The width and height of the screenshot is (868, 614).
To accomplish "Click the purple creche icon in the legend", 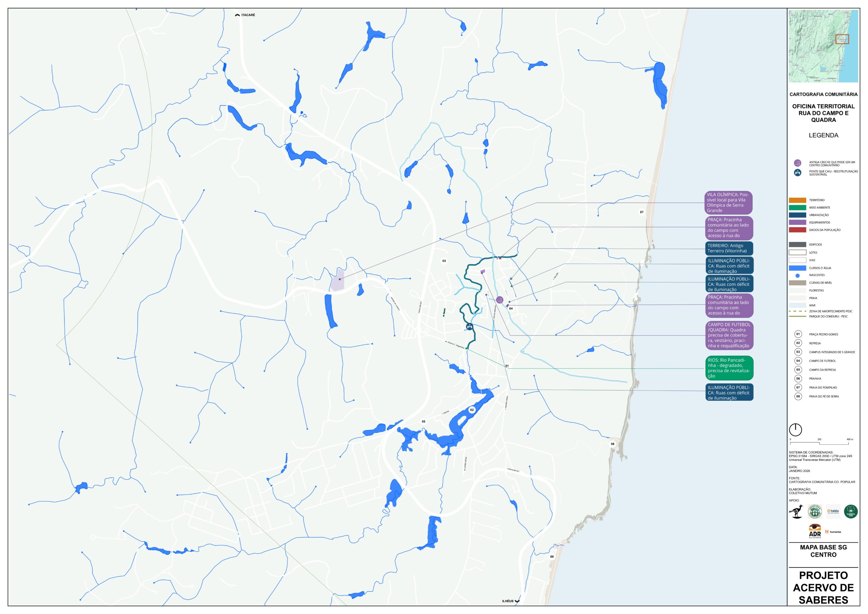I will tap(797, 163).
